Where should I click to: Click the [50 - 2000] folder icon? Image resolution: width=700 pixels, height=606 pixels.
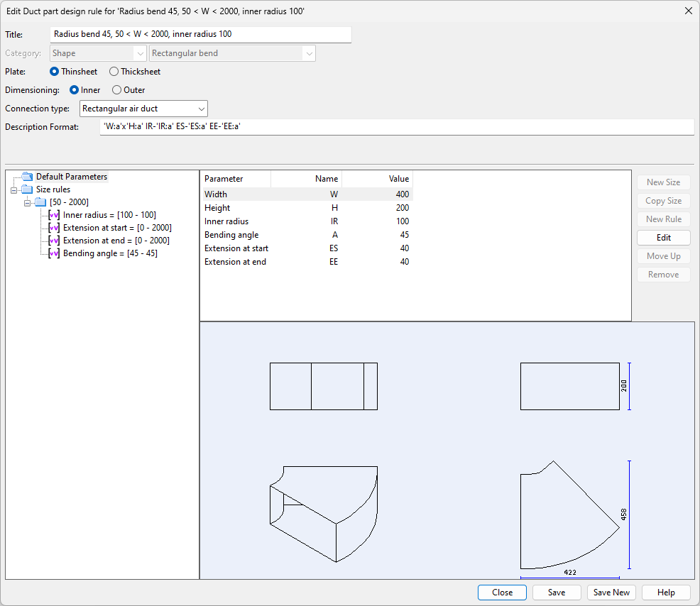40,202
